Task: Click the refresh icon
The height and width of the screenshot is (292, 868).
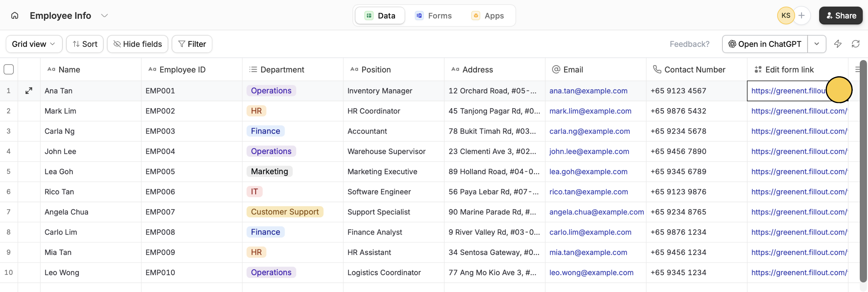Action: pyautogui.click(x=855, y=44)
